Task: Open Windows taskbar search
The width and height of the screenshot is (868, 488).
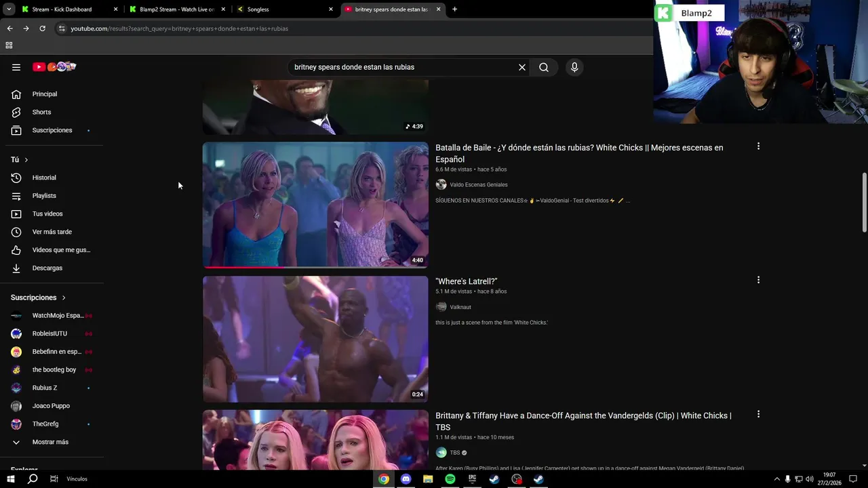Action: click(x=32, y=479)
